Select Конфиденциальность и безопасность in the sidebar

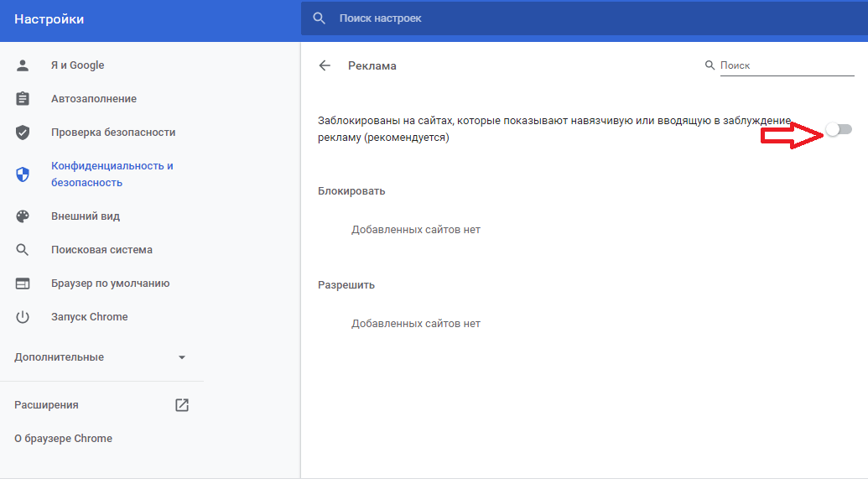pos(112,174)
